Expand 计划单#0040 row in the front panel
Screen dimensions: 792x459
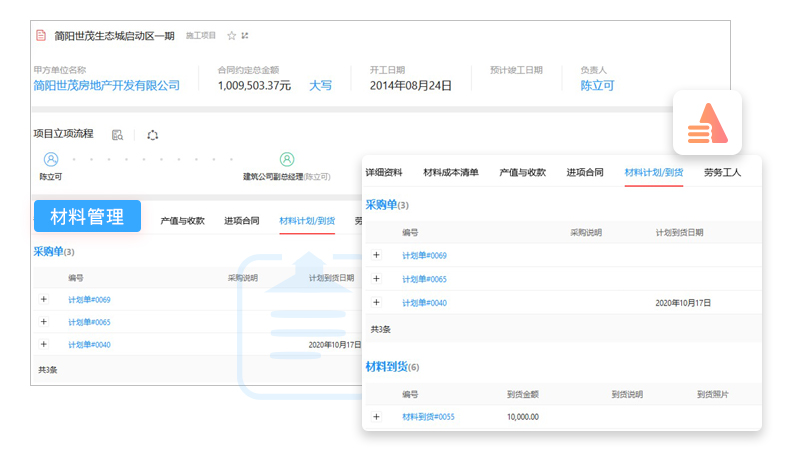coord(376,302)
